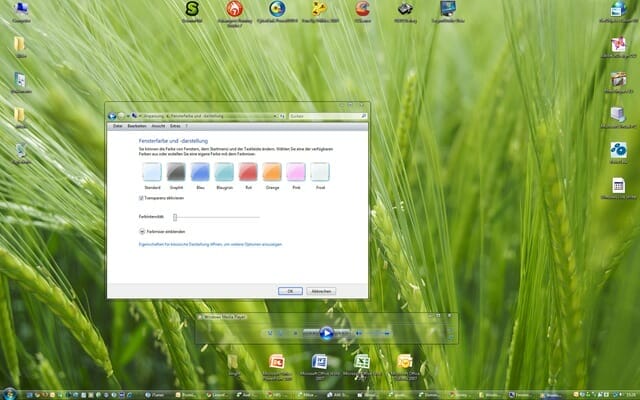Open the 'Bearbeiten' menu
This screenshot has height=400, width=640.
(137, 126)
